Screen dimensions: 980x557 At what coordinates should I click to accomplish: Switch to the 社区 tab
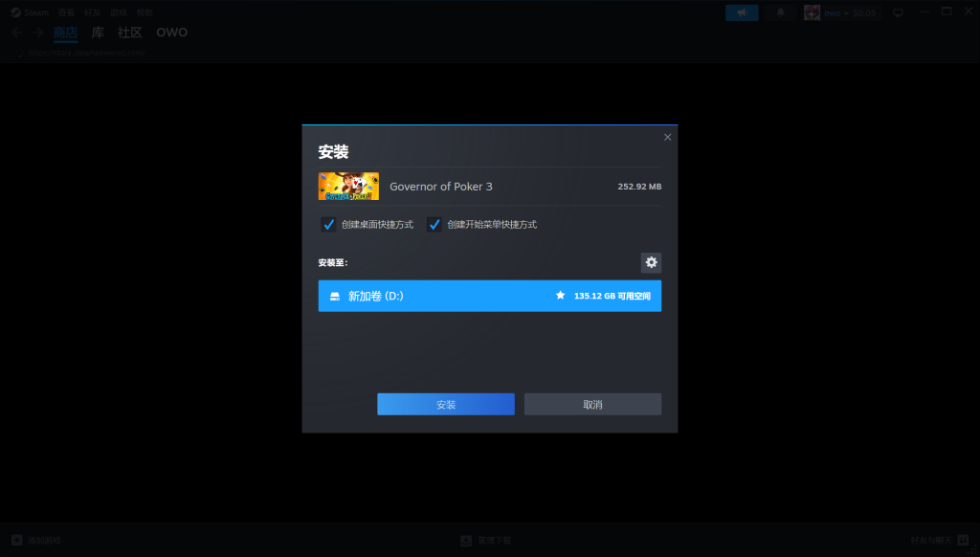pos(130,33)
